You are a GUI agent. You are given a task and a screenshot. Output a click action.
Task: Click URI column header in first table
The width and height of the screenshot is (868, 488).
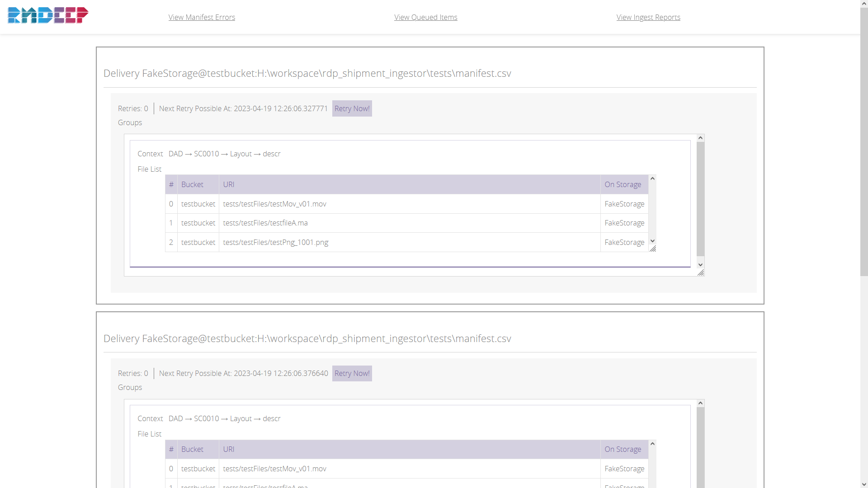[x=229, y=184]
